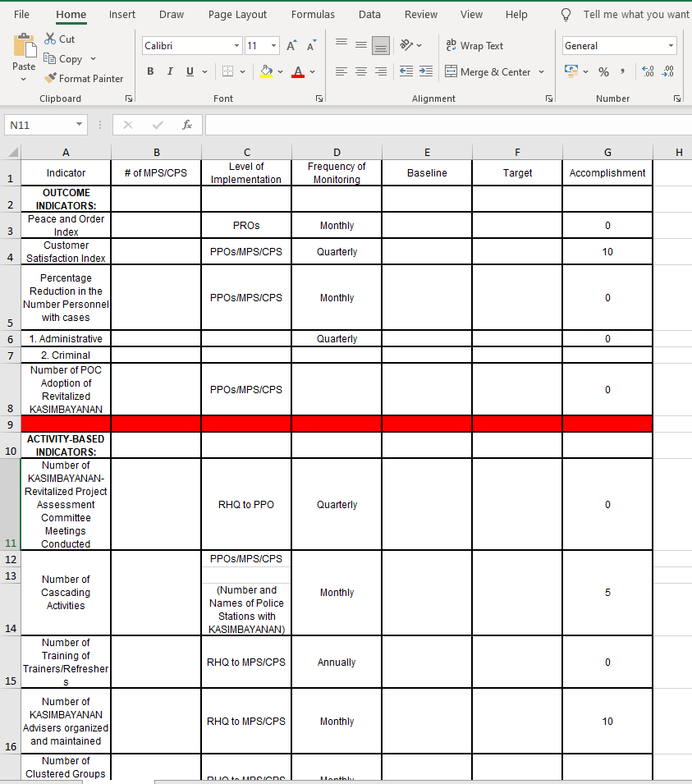This screenshot has width=692, height=784.
Task: Open Number format dialog launcher
Action: [677, 99]
